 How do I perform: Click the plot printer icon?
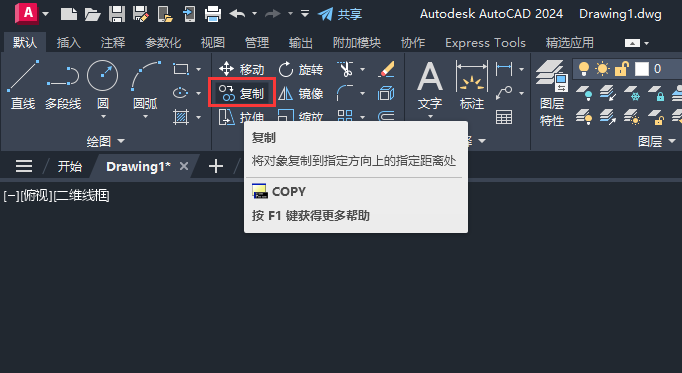213,14
